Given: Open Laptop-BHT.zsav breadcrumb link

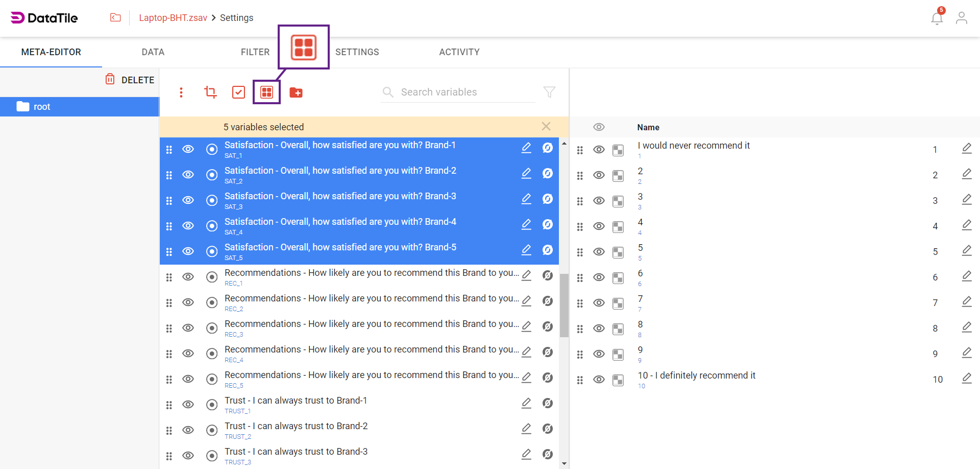Looking at the screenshot, I should [x=174, y=17].
